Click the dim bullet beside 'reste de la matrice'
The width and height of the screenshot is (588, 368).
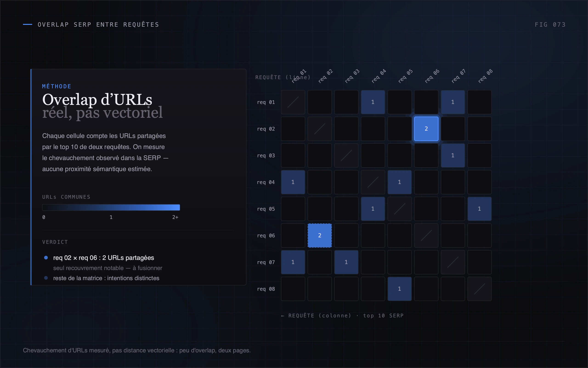click(x=46, y=278)
